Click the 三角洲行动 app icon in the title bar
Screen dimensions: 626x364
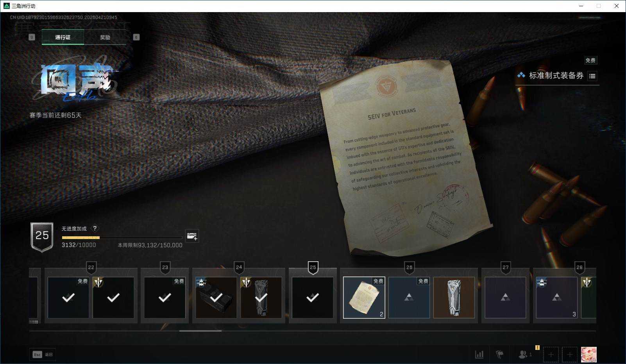pos(6,6)
